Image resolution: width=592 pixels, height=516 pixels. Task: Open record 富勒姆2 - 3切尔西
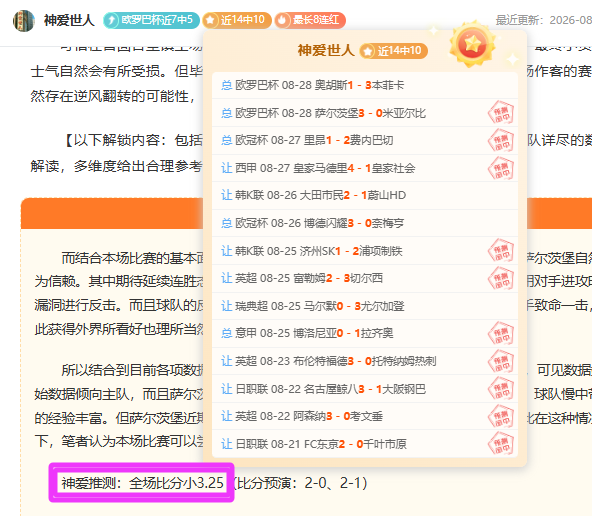pos(365,278)
